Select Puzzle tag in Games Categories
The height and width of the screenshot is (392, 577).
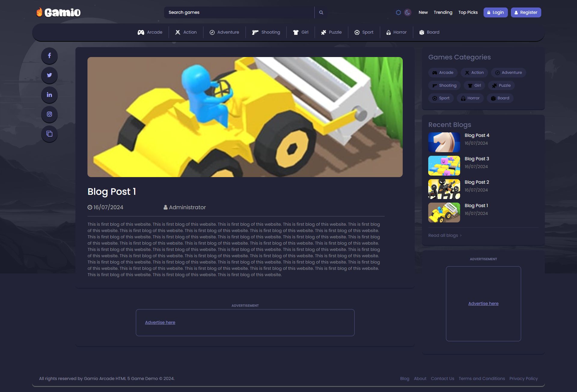[501, 86]
